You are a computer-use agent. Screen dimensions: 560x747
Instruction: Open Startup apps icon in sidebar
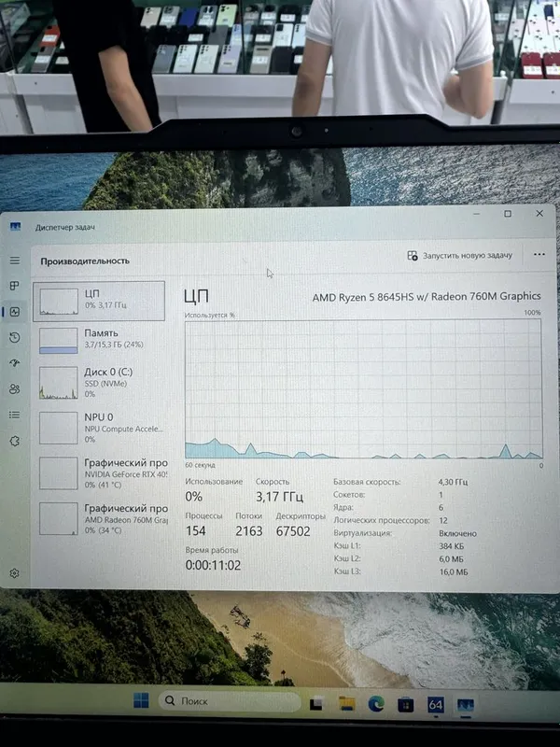[15, 363]
